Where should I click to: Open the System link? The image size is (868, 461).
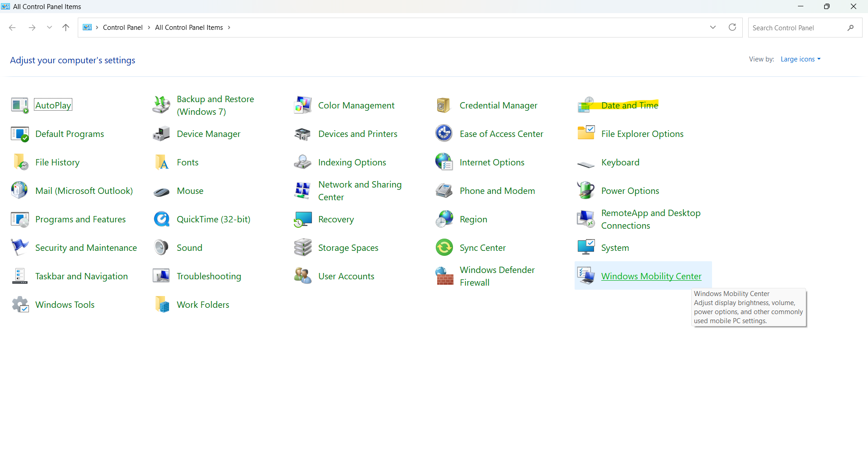615,248
